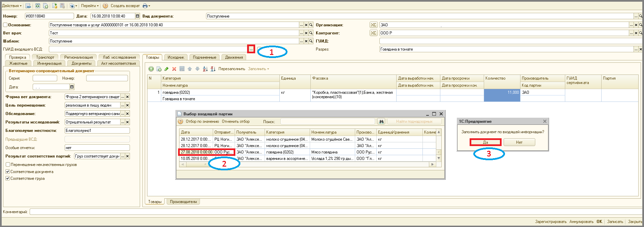
Task: Click the Создать возврат button
Action: tap(125, 6)
